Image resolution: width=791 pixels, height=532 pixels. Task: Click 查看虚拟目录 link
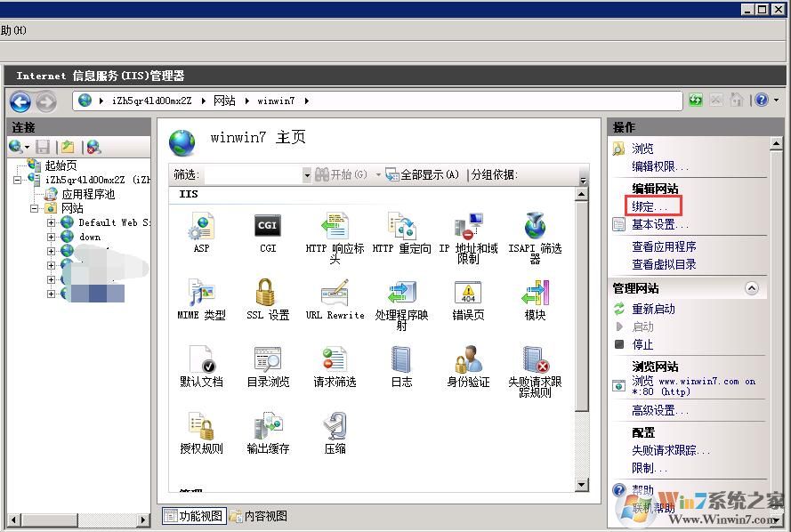pos(664,264)
